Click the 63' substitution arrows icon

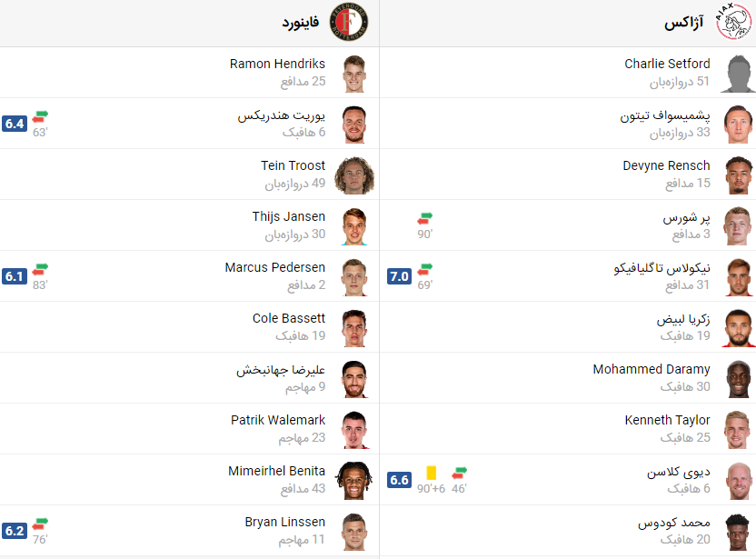[x=40, y=116]
